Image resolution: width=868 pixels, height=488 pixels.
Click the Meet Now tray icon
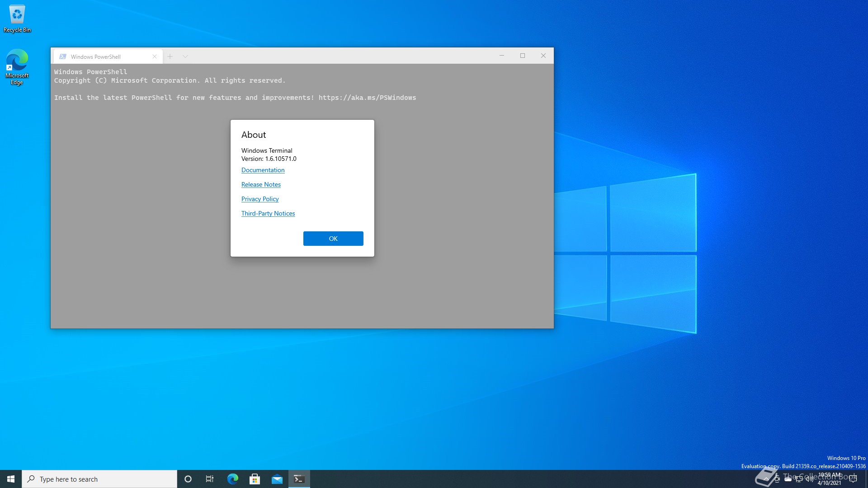(777, 479)
